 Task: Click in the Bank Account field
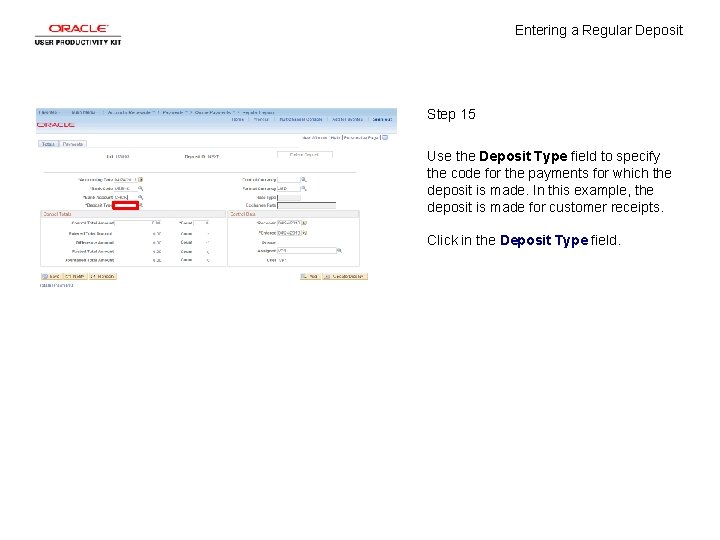pos(126,197)
